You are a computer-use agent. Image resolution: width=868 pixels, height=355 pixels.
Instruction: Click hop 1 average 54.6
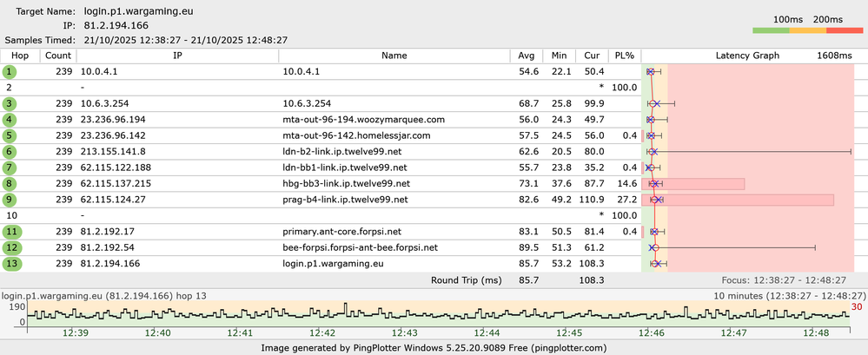click(x=529, y=72)
